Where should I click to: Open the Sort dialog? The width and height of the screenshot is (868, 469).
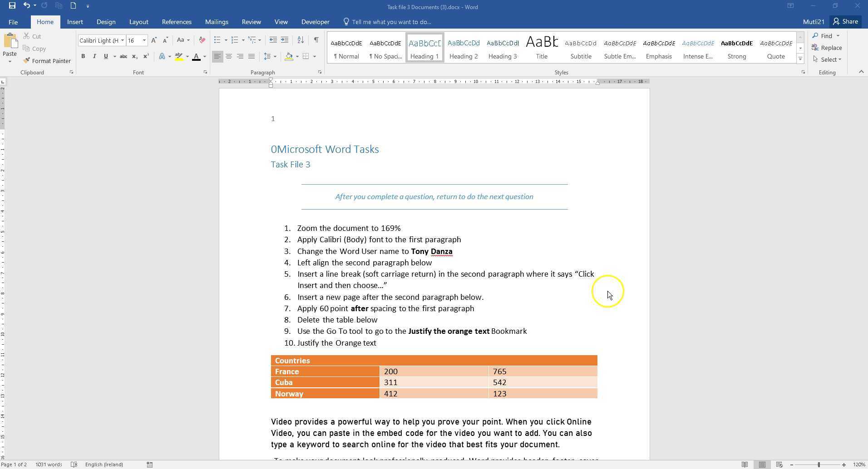[300, 40]
